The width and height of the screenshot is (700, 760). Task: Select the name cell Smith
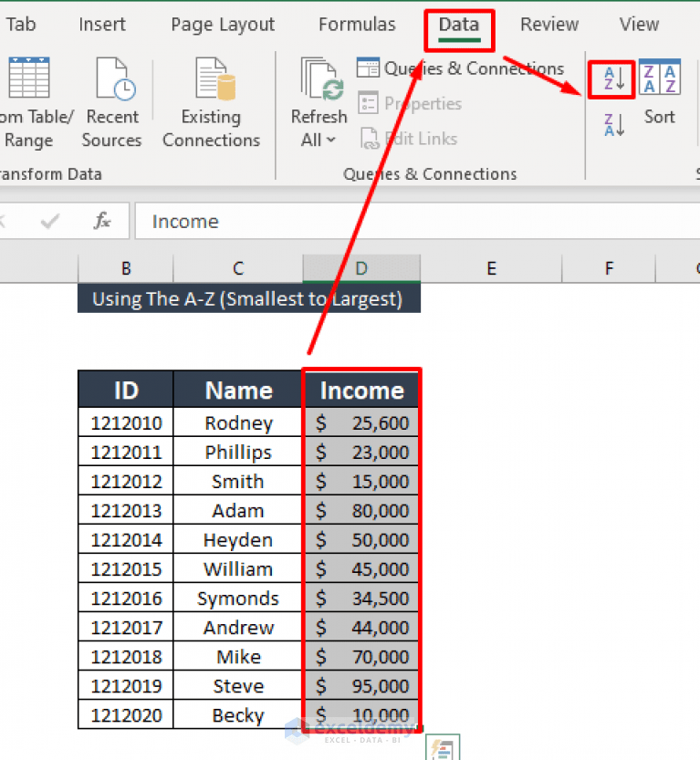pyautogui.click(x=238, y=481)
